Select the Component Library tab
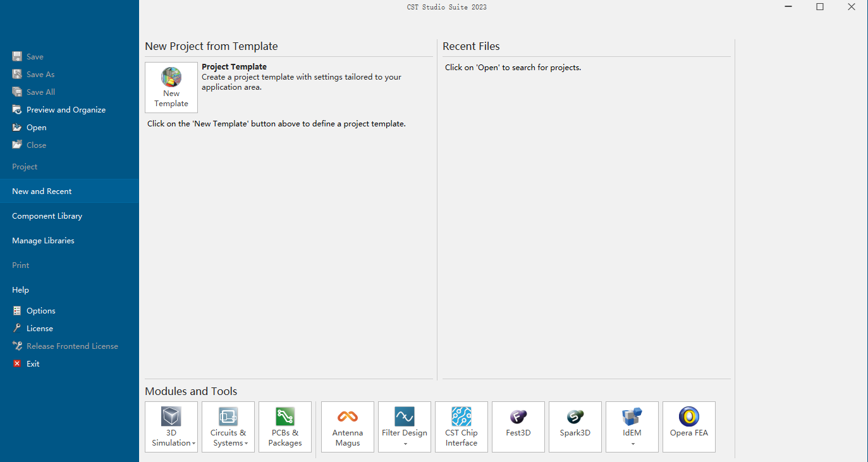Viewport: 868px width, 462px height. [47, 216]
